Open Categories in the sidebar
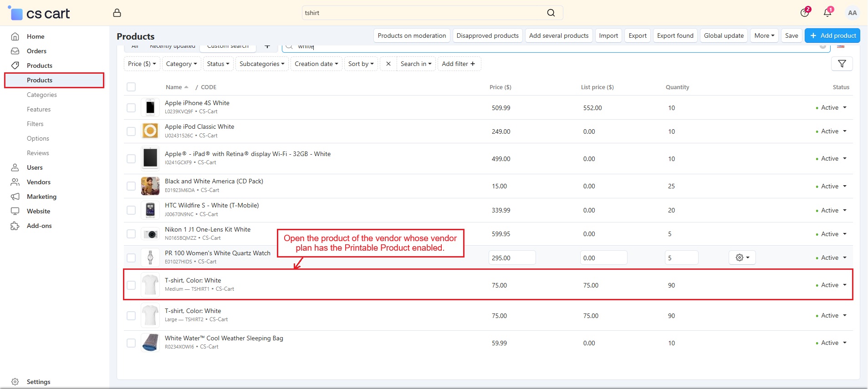868x389 pixels. tap(42, 95)
